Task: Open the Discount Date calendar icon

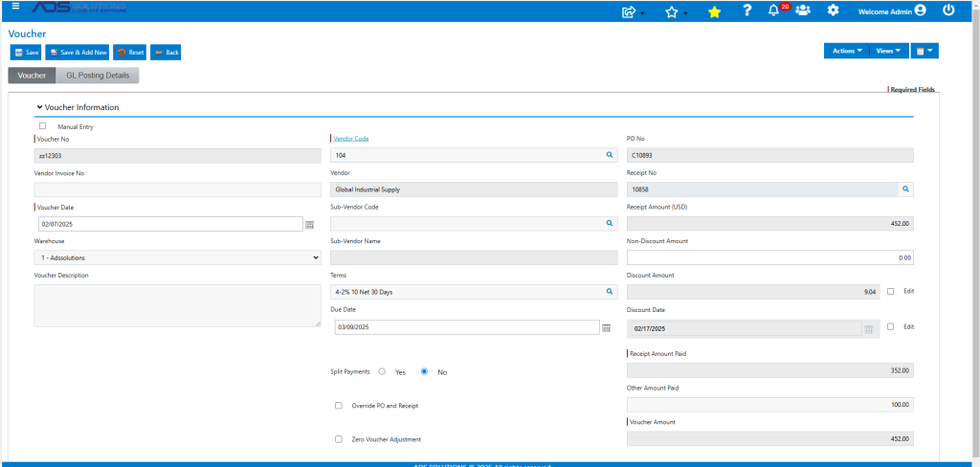Action: 868,328
